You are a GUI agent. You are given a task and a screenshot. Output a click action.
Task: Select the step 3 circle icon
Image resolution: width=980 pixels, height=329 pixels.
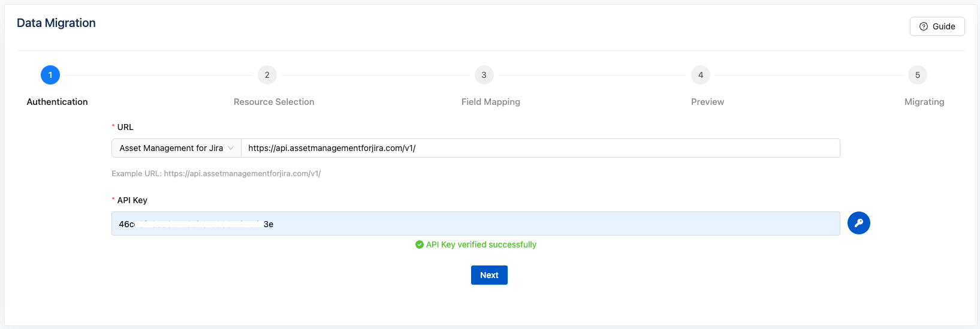[484, 75]
